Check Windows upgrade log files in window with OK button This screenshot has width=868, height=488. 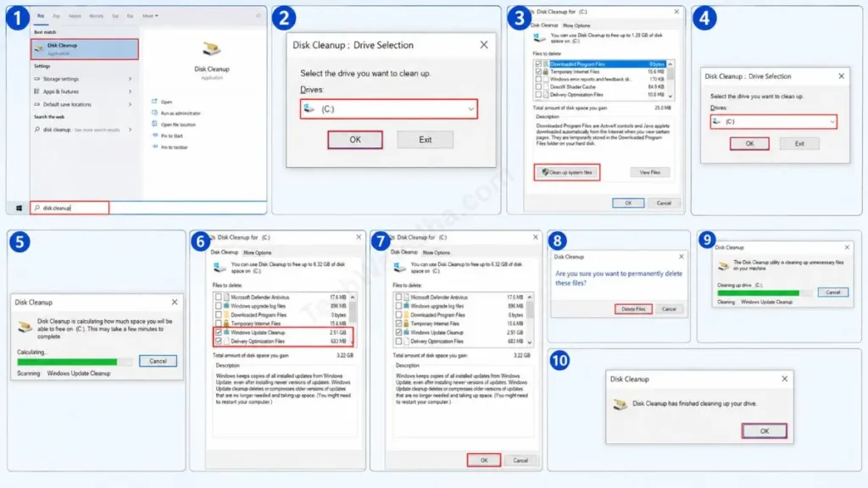tap(398, 306)
